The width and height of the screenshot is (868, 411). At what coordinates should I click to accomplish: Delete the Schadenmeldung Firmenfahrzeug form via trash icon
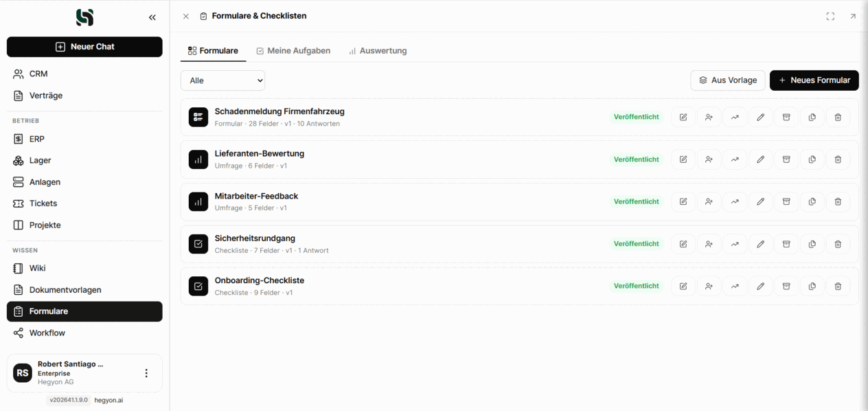point(838,118)
